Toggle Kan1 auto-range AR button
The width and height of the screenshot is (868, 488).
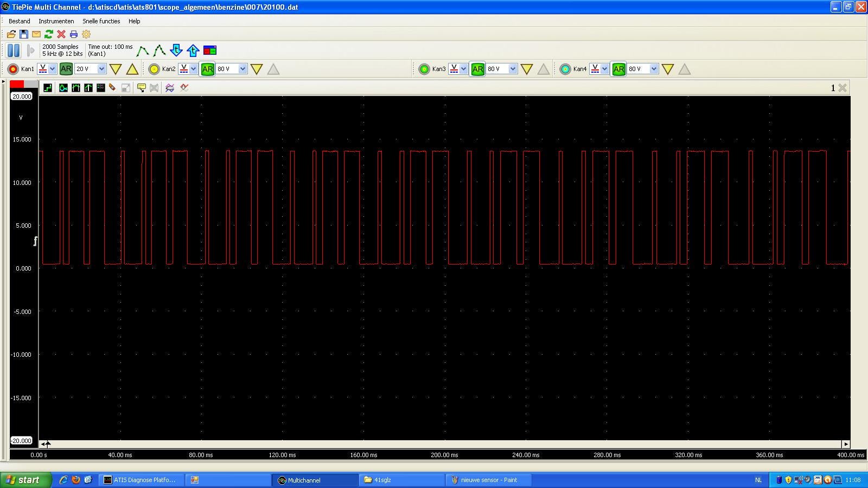coord(66,69)
